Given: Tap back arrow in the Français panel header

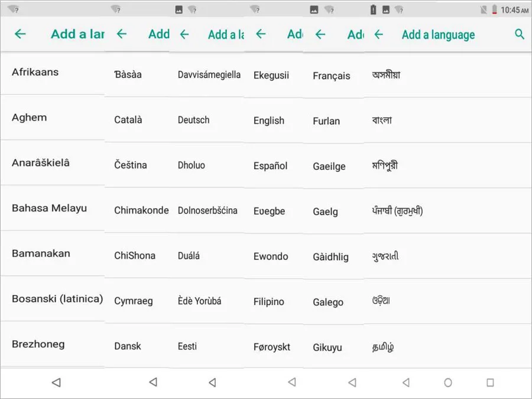Looking at the screenshot, I should (x=320, y=34).
